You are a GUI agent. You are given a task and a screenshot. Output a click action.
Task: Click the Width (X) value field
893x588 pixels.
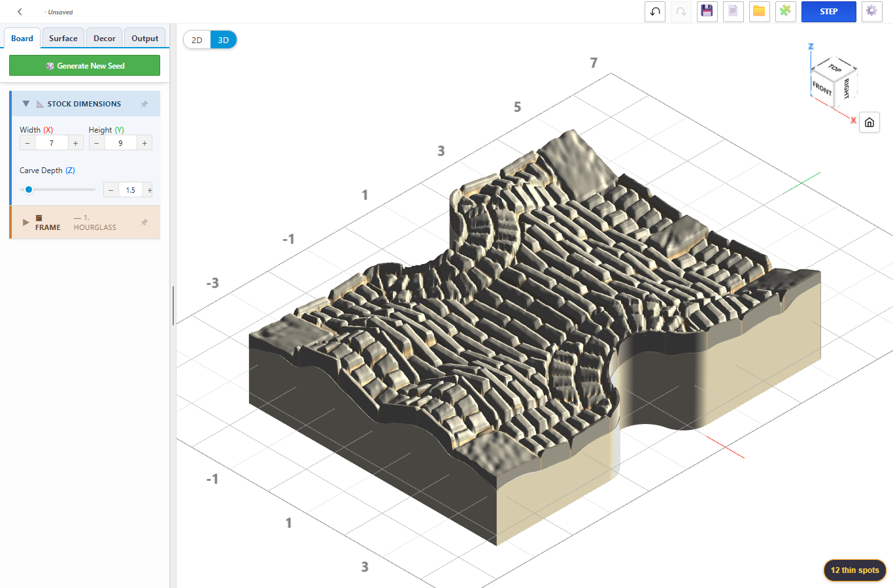coord(52,143)
